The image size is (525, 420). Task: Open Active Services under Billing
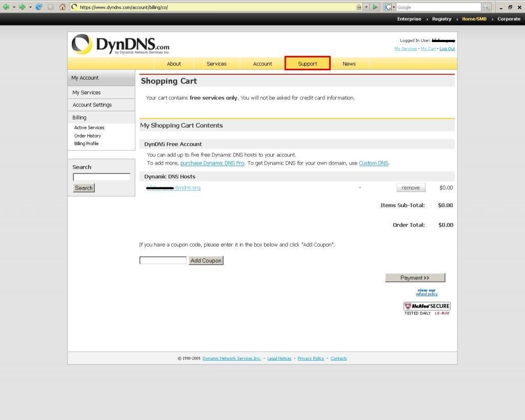[89, 128]
